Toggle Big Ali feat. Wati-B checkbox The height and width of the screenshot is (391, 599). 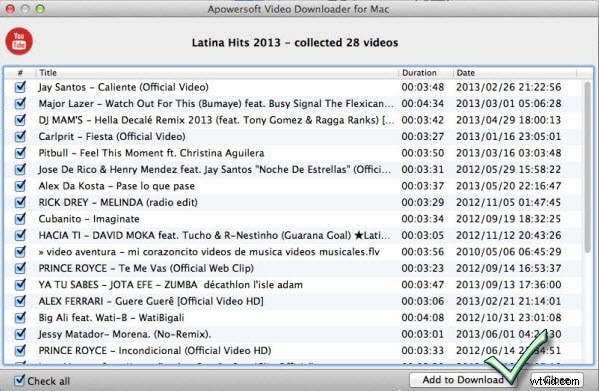point(20,317)
